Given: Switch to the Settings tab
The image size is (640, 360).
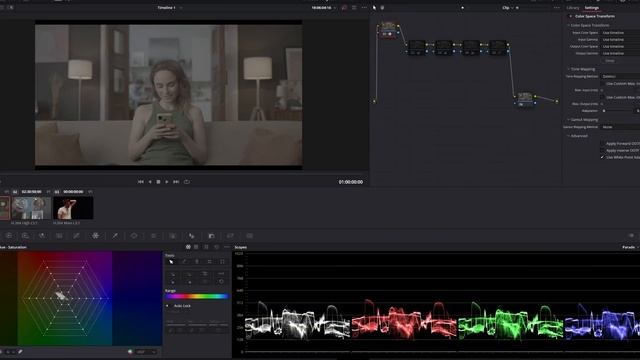Looking at the screenshot, I should 591,8.
